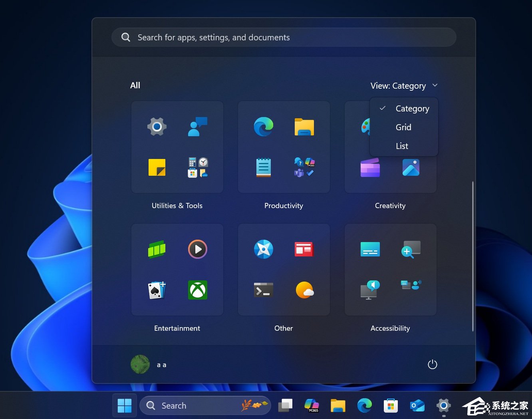Open the green Game Bar icon

tap(157, 249)
